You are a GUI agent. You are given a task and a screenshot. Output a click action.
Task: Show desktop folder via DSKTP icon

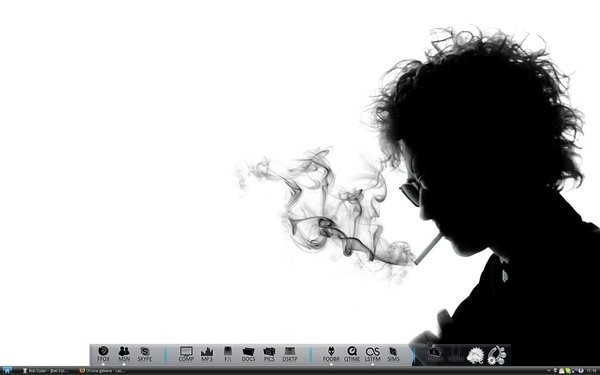coord(290,354)
